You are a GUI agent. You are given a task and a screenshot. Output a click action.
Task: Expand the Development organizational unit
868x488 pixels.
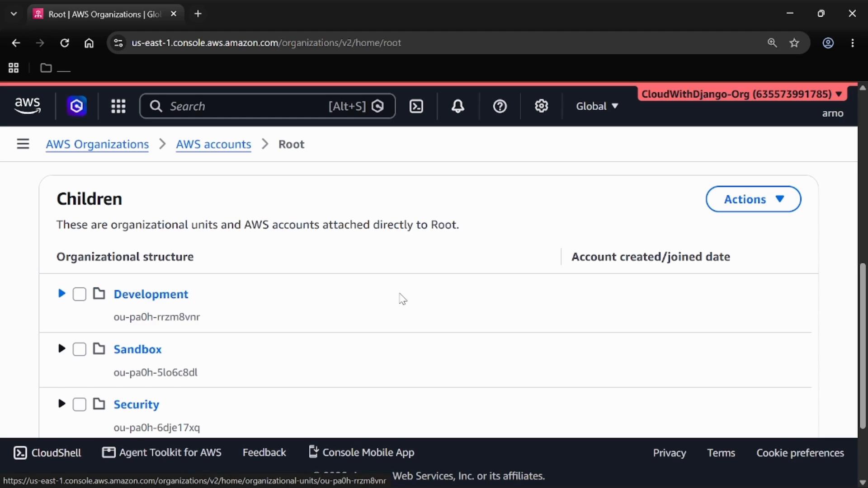point(62,294)
